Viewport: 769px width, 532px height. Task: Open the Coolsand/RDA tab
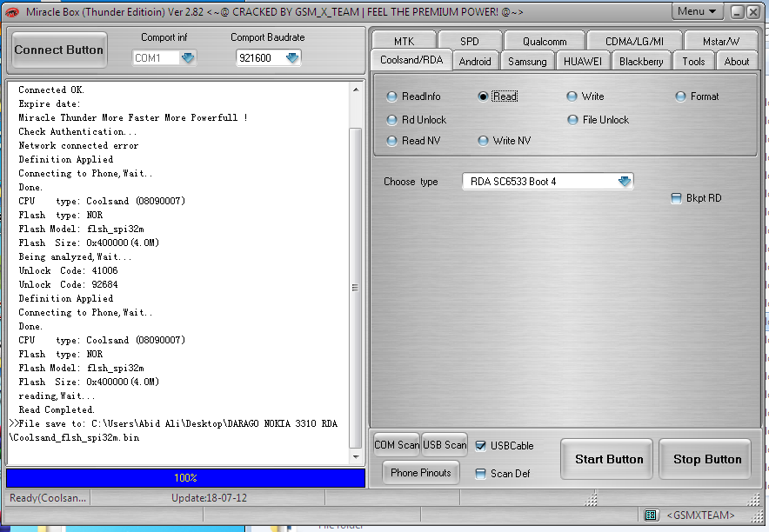coord(411,60)
